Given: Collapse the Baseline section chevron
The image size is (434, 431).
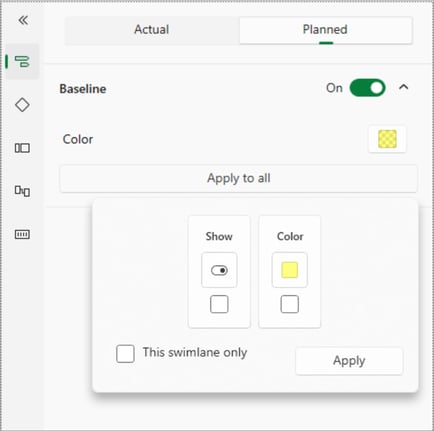Looking at the screenshot, I should (404, 88).
